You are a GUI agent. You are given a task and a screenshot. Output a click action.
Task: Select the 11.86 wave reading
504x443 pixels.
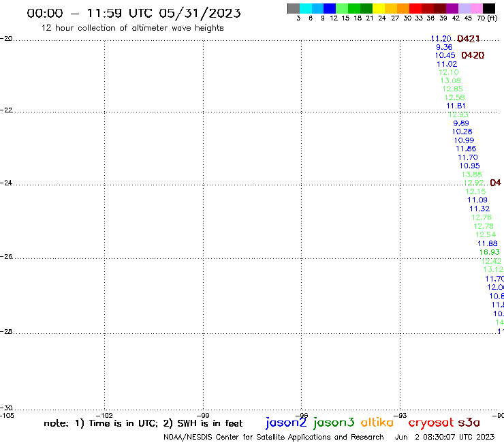tap(466, 149)
